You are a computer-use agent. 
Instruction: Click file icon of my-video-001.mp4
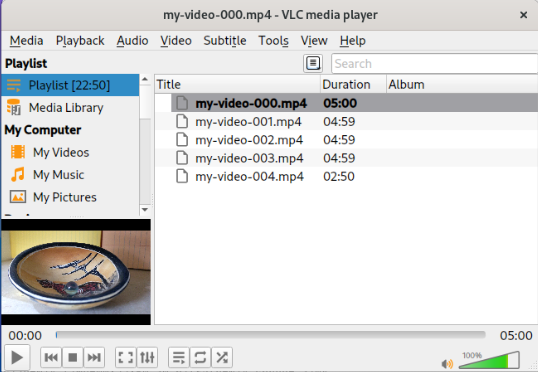point(182,121)
